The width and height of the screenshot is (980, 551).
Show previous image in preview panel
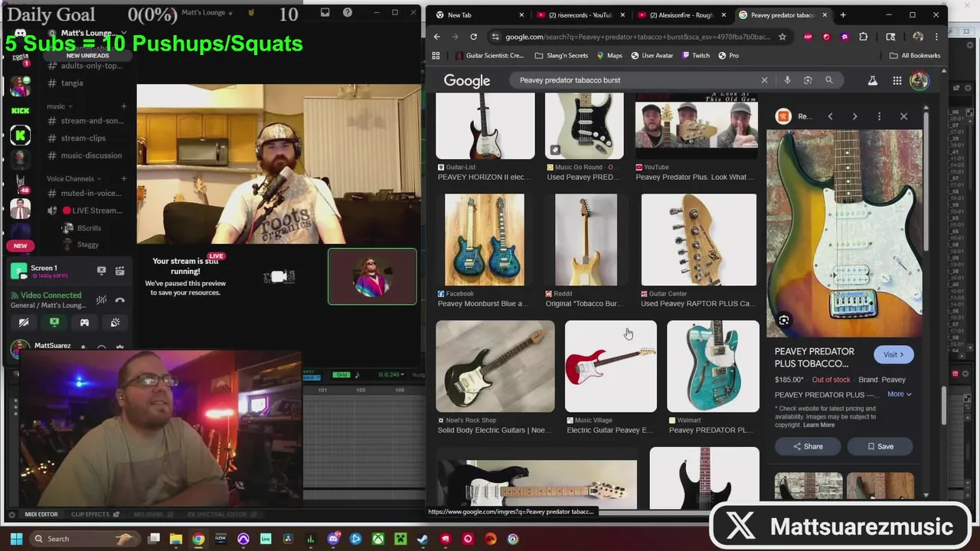(830, 116)
